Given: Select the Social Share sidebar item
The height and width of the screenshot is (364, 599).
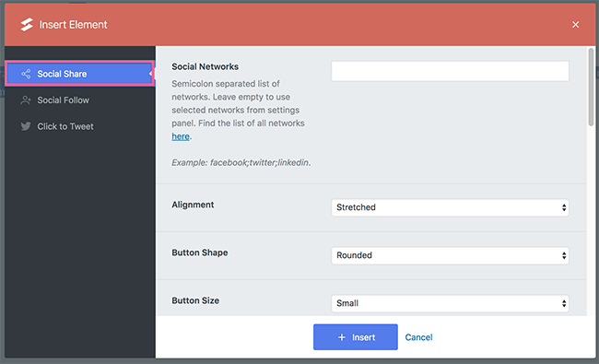Looking at the screenshot, I should tap(80, 74).
